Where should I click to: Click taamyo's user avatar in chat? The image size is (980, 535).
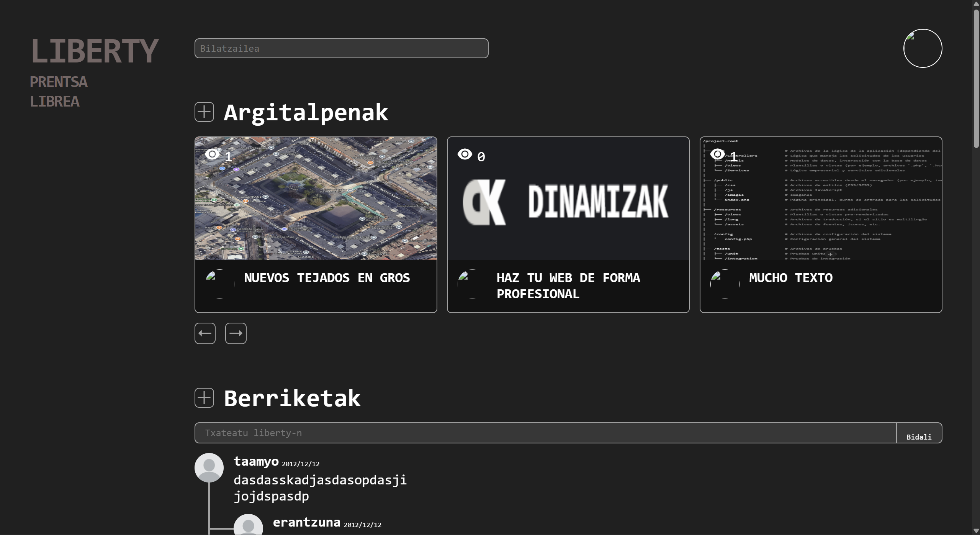209,467
